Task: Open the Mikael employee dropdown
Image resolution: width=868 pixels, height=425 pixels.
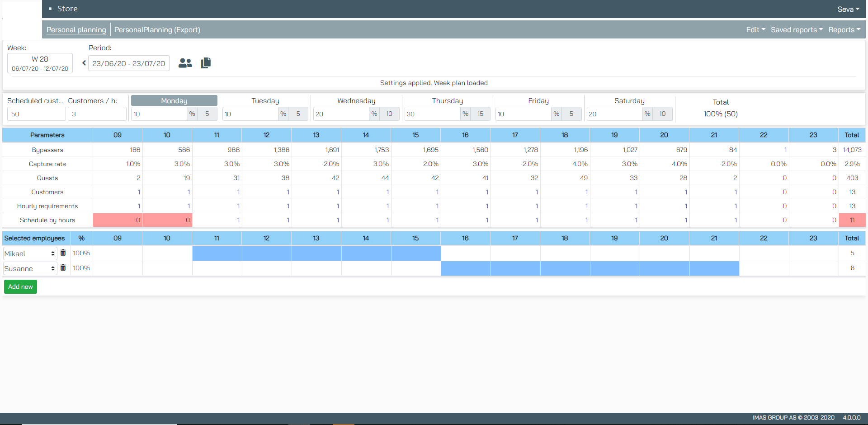Action: coord(30,253)
